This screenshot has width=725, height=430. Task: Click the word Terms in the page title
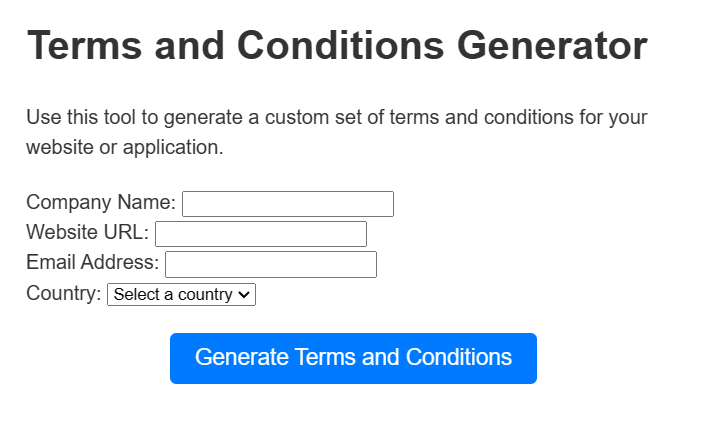click(x=88, y=46)
